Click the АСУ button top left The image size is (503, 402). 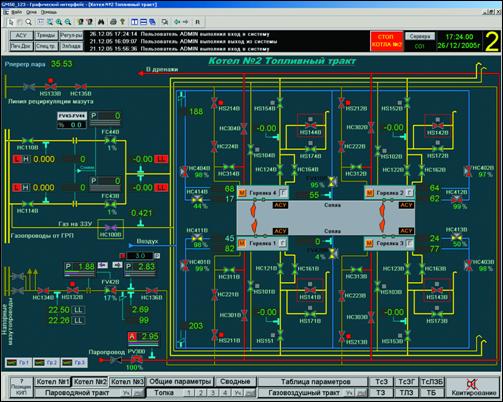click(x=22, y=35)
